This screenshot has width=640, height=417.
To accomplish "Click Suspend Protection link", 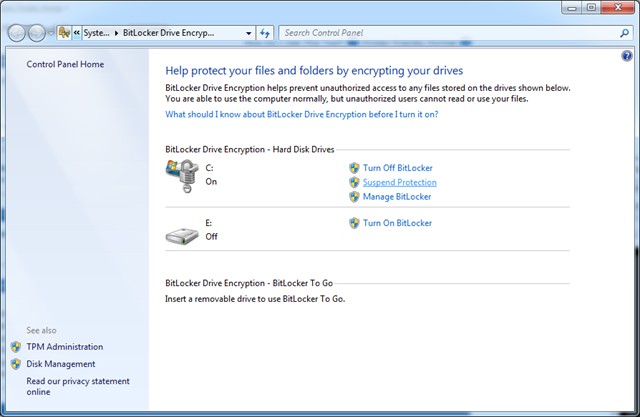I will point(400,182).
